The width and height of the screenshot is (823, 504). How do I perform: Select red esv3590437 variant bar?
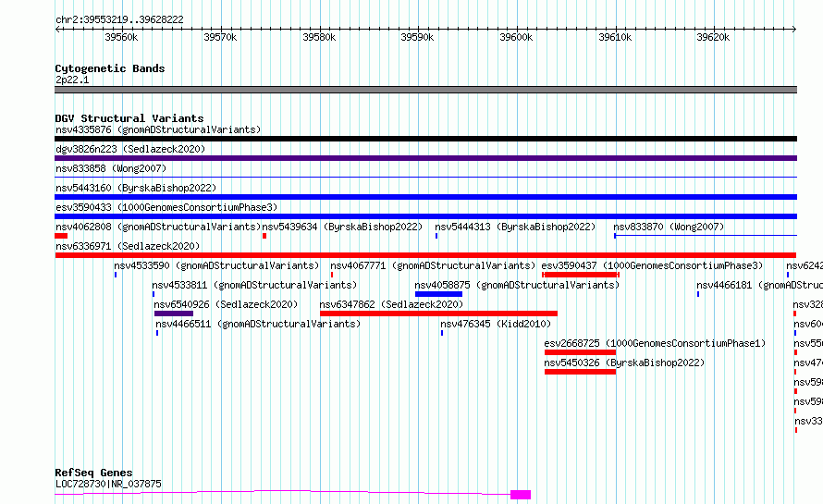tap(581, 275)
